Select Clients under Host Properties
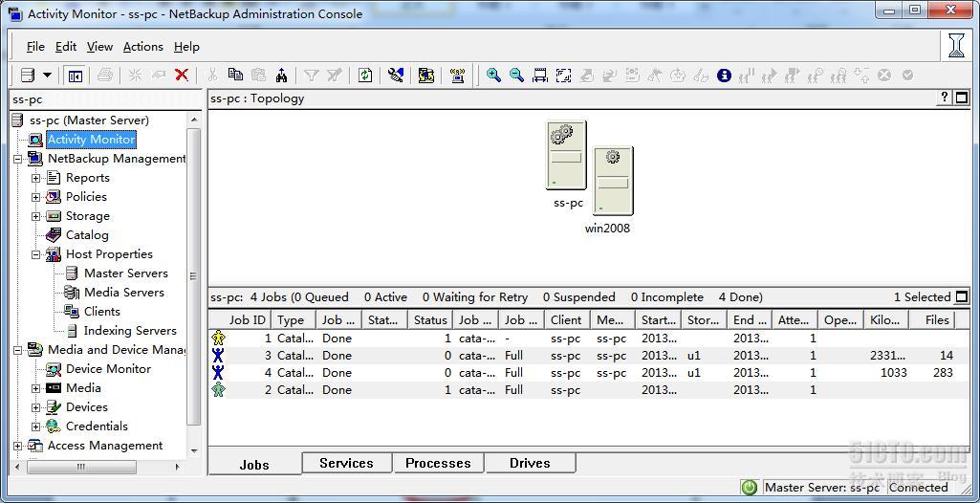 click(x=102, y=311)
